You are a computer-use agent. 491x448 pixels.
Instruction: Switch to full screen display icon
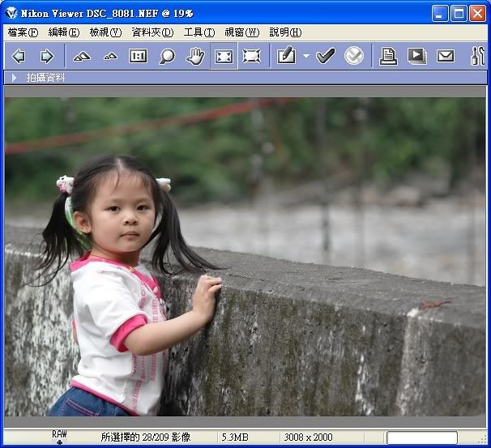coord(251,57)
